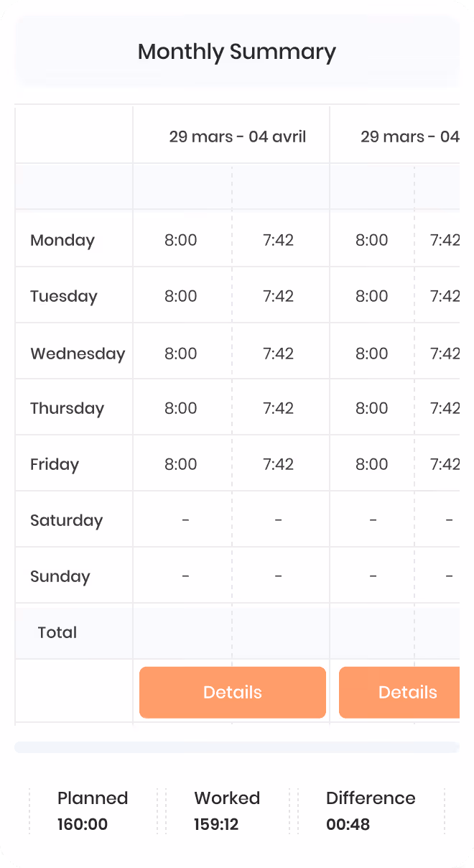
Task: Select the Tuesday row label
Action: (x=64, y=296)
